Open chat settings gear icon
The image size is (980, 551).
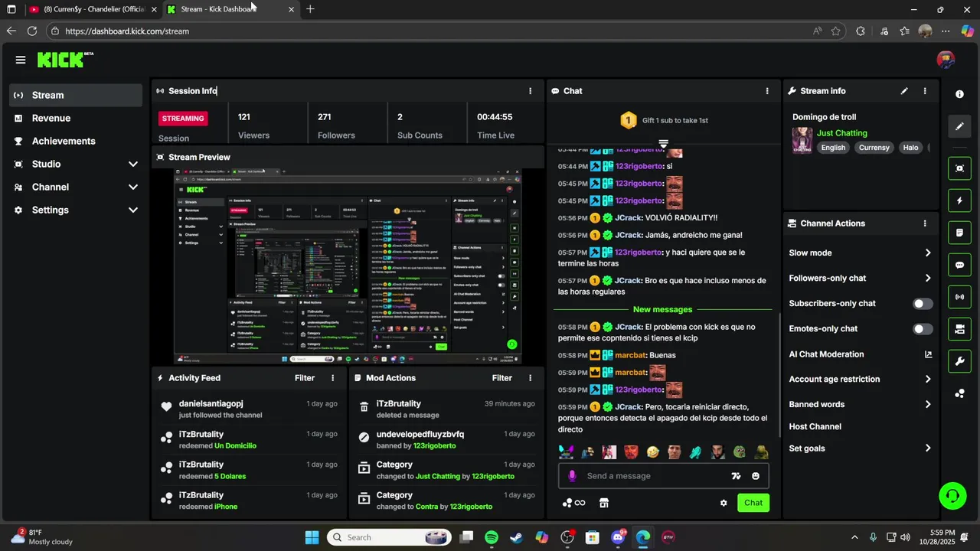724,503
